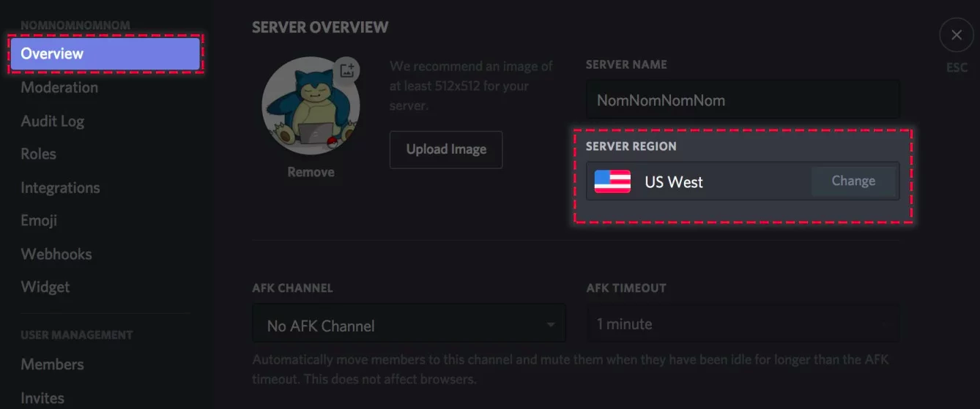This screenshot has width=980, height=409.
Task: Open the Moderation settings
Action: (59, 87)
